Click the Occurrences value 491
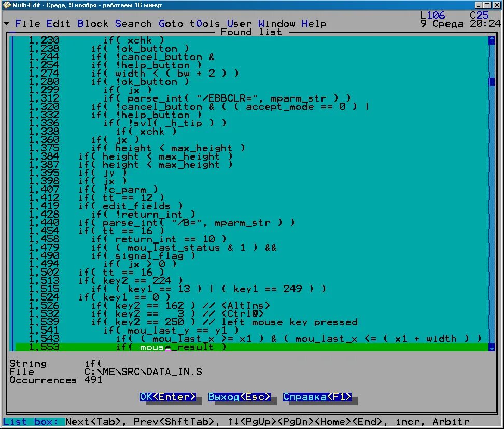504x429 pixels. point(93,380)
